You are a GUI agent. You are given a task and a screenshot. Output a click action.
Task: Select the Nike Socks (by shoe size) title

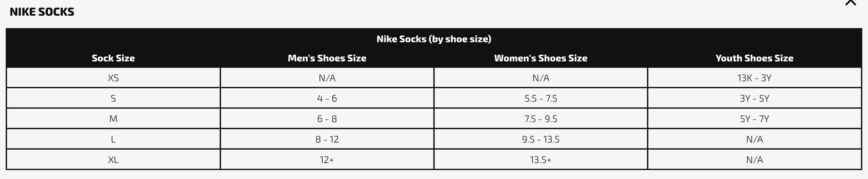tap(434, 39)
